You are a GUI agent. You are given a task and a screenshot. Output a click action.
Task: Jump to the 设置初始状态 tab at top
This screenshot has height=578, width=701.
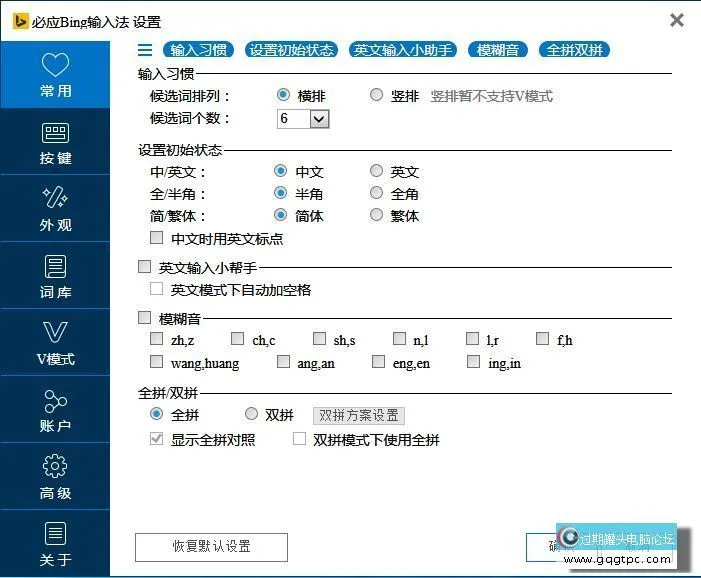292,50
